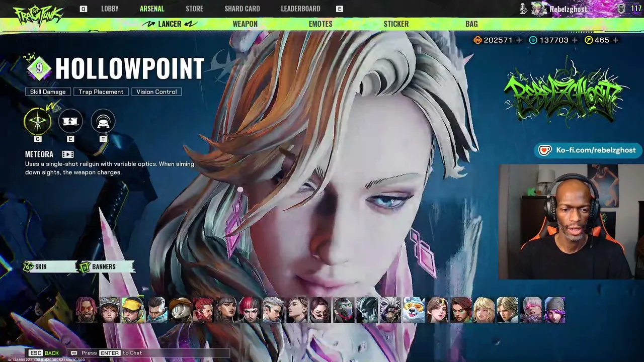Viewport: 644px width, 362px height.
Task: Open microphone settings icon
Action: (x=524, y=9)
